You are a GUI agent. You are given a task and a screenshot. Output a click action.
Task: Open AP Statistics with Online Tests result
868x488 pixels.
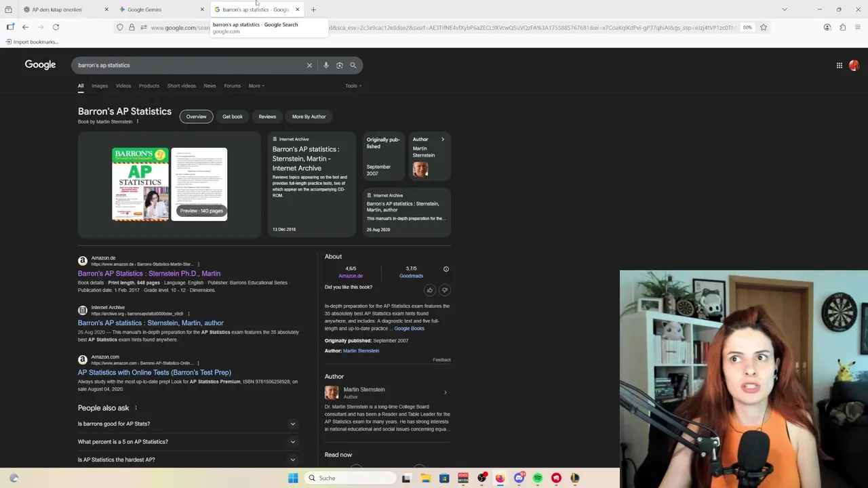155,372
